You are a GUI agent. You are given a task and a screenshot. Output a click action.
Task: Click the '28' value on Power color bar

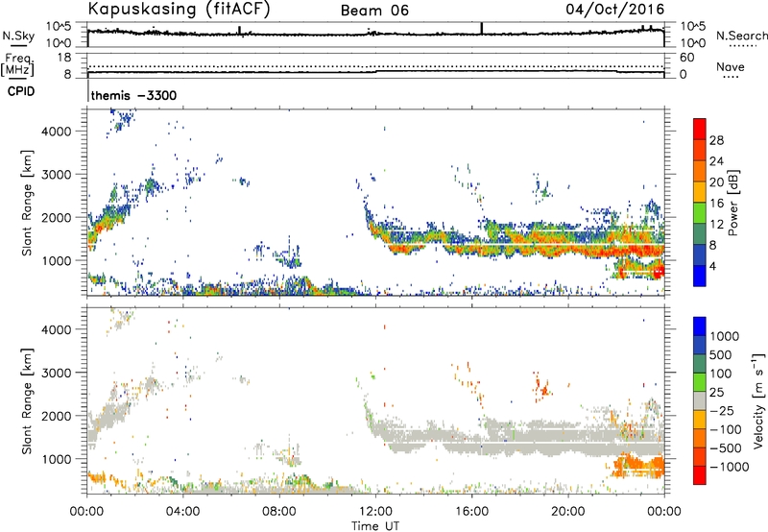click(716, 140)
